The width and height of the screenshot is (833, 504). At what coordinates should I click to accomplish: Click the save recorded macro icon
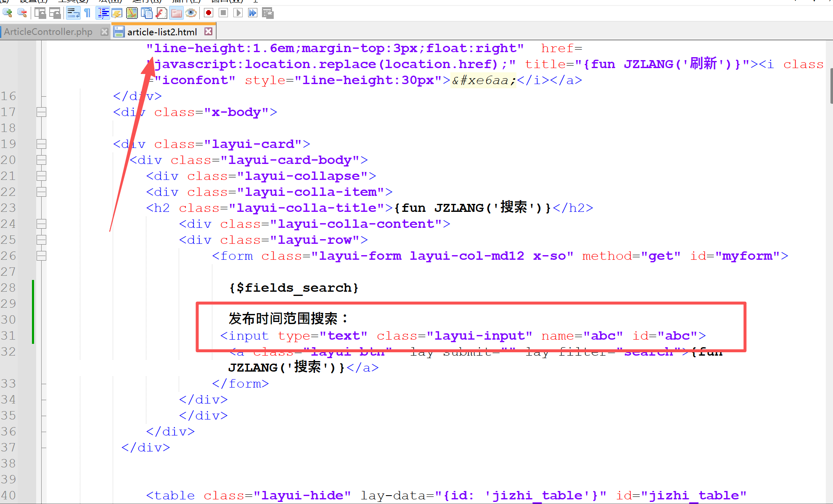click(x=267, y=13)
